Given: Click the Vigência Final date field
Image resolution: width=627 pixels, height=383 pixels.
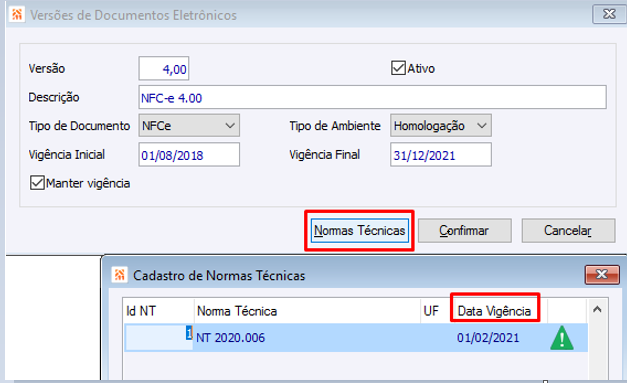Looking at the screenshot, I should coord(441,155).
